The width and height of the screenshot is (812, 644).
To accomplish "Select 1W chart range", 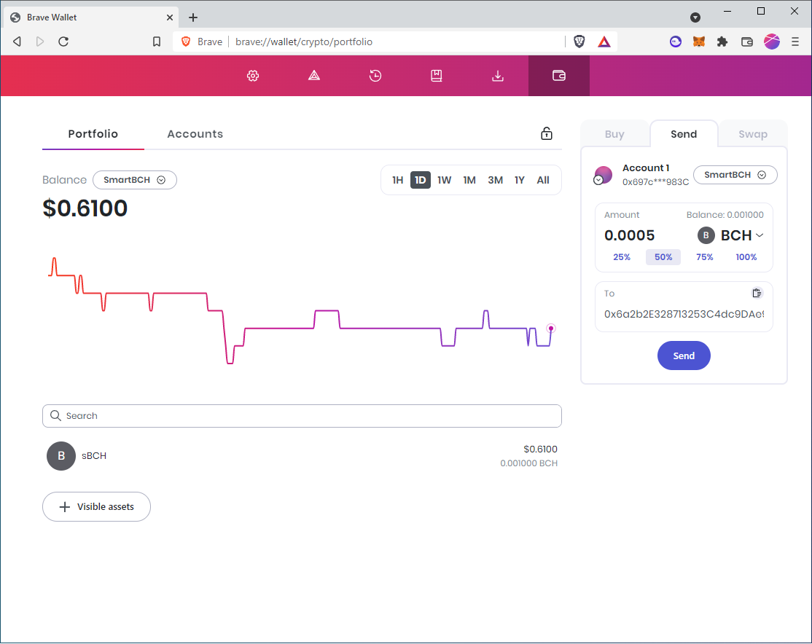I will [x=445, y=180].
